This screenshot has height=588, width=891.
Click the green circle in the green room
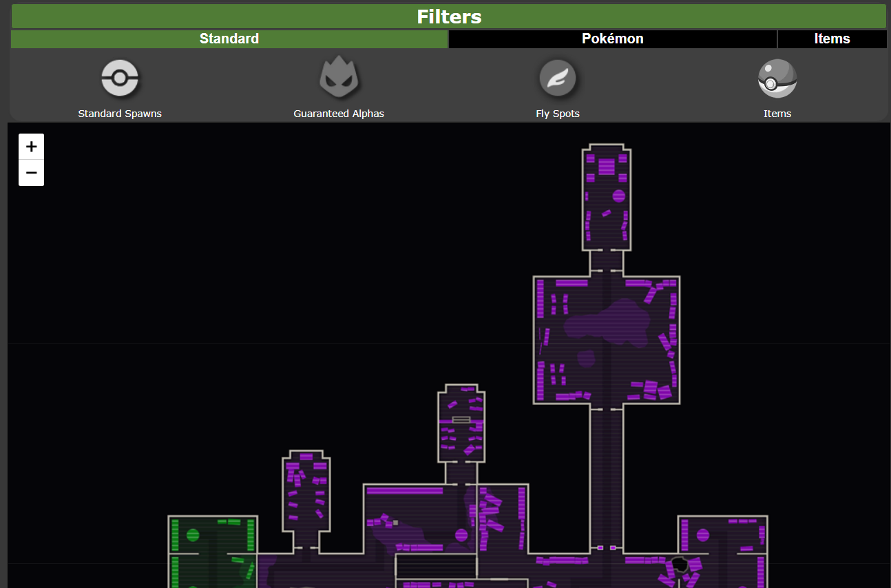click(193, 535)
